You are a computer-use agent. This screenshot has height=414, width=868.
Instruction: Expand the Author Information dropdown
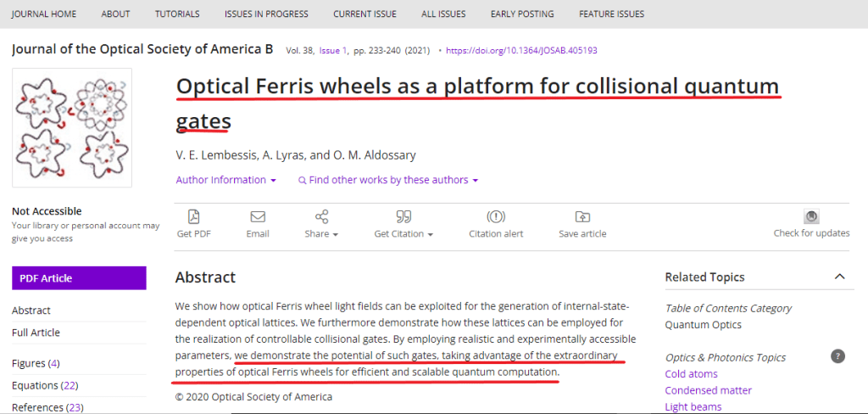pos(225,180)
